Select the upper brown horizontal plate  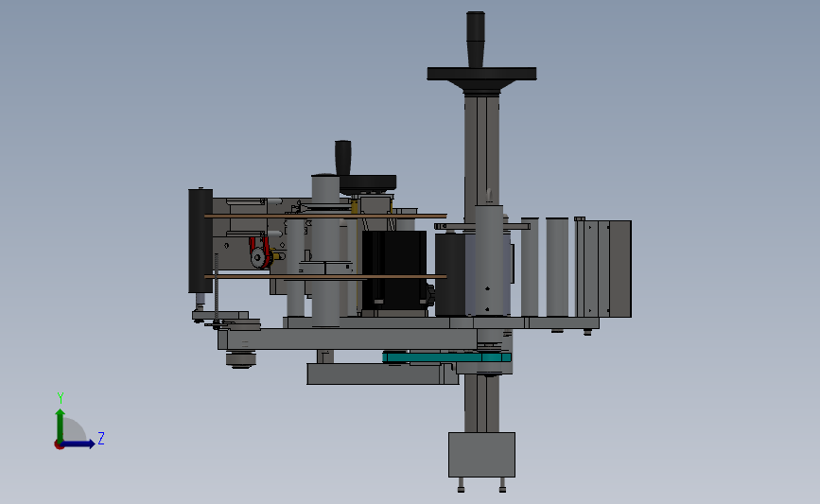325,216
